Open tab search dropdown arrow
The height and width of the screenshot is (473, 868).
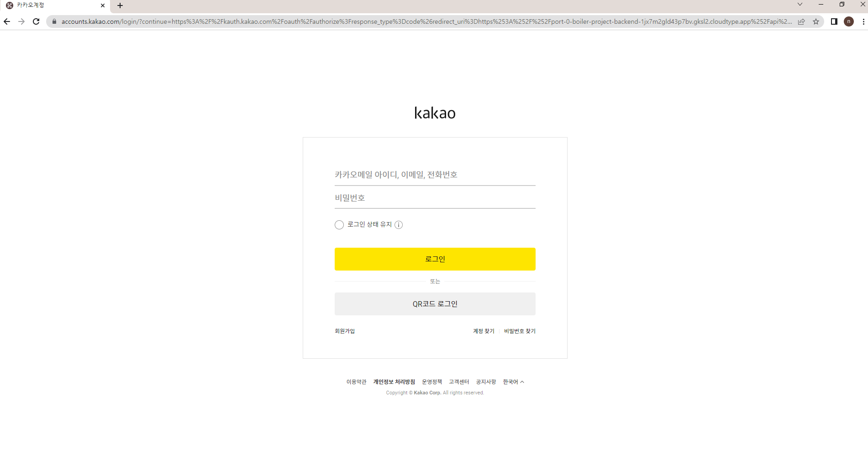click(x=800, y=4)
